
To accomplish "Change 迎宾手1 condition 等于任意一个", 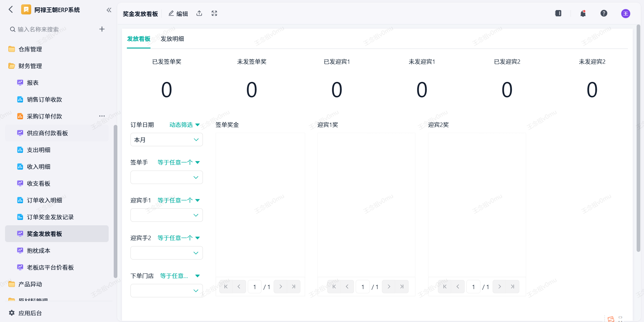I will point(179,200).
